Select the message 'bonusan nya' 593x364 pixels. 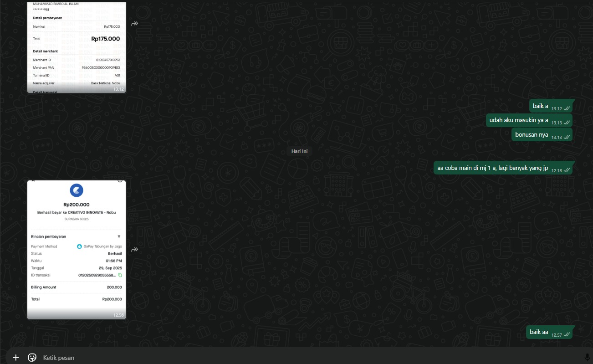pos(542,135)
